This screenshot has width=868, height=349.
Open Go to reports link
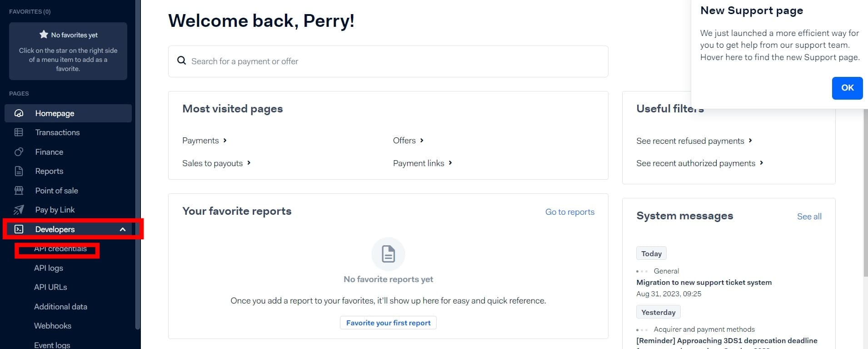[569, 211]
